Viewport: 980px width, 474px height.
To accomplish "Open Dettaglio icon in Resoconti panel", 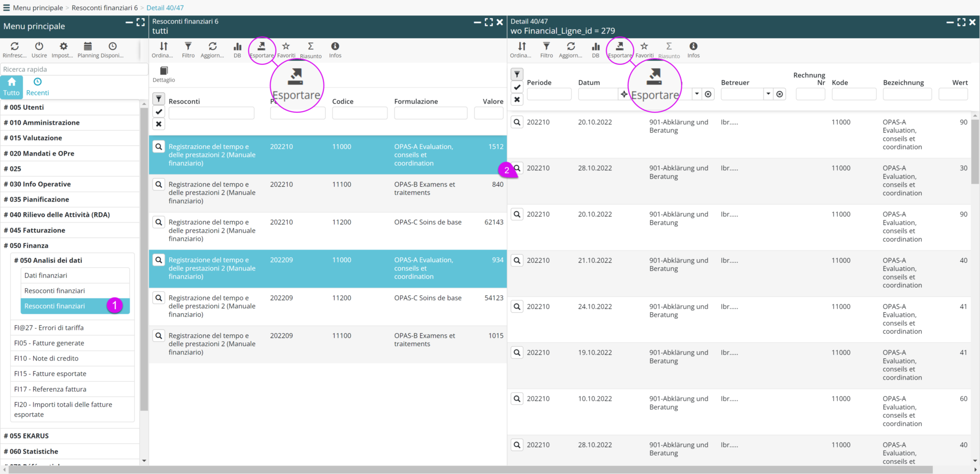I will tap(163, 72).
